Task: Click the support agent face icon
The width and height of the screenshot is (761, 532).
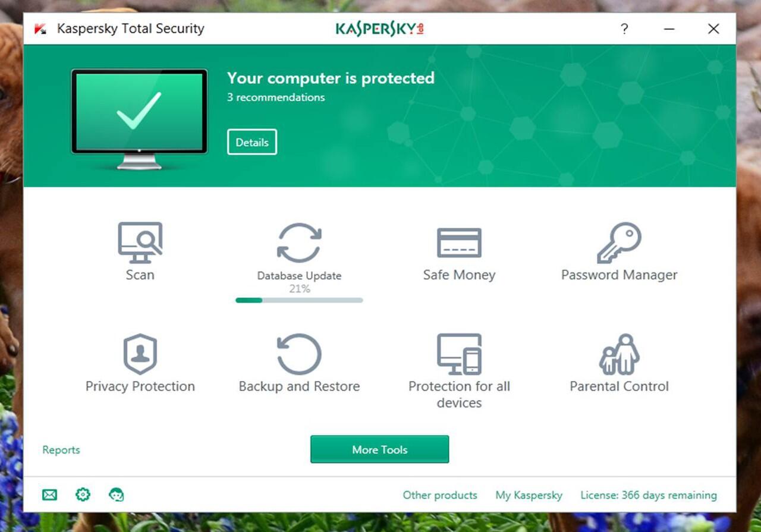Action: [116, 495]
